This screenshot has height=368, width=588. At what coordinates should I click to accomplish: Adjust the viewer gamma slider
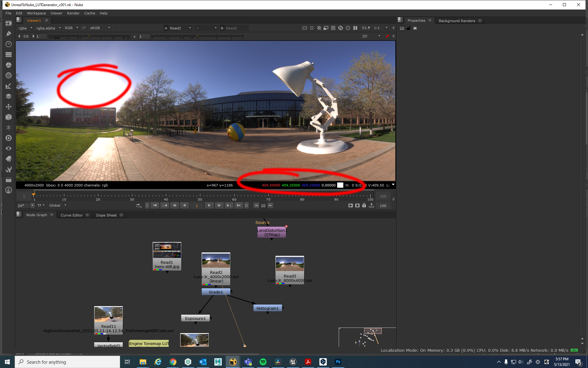(x=197, y=36)
